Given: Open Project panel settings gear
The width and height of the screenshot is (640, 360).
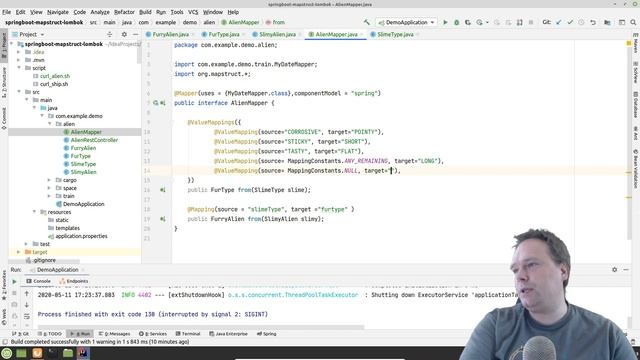Looking at the screenshot, I should click(124, 34).
